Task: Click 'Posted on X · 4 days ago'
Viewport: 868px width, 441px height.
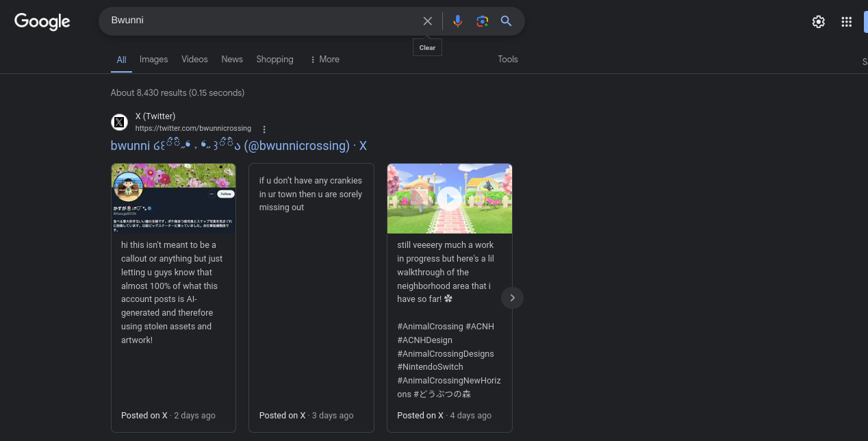Action: coord(444,415)
